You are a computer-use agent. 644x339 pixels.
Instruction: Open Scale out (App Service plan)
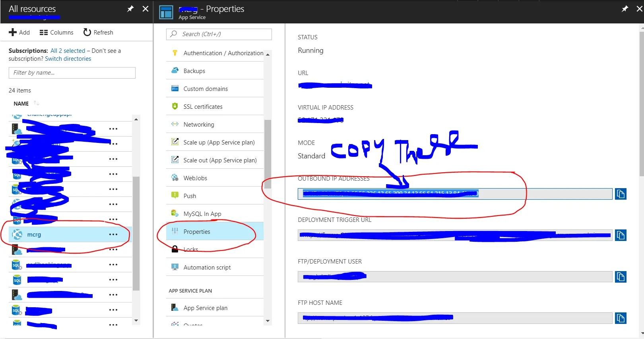(x=215, y=160)
